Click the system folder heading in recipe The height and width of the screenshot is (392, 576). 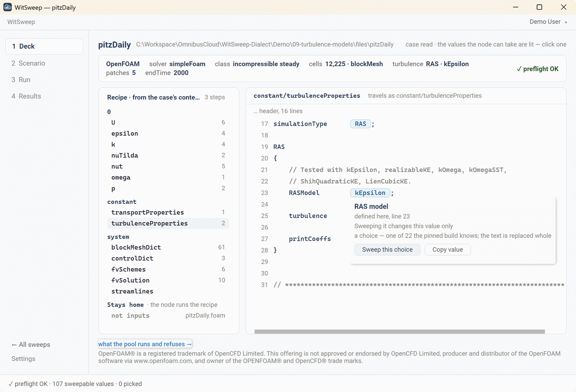pyautogui.click(x=118, y=237)
